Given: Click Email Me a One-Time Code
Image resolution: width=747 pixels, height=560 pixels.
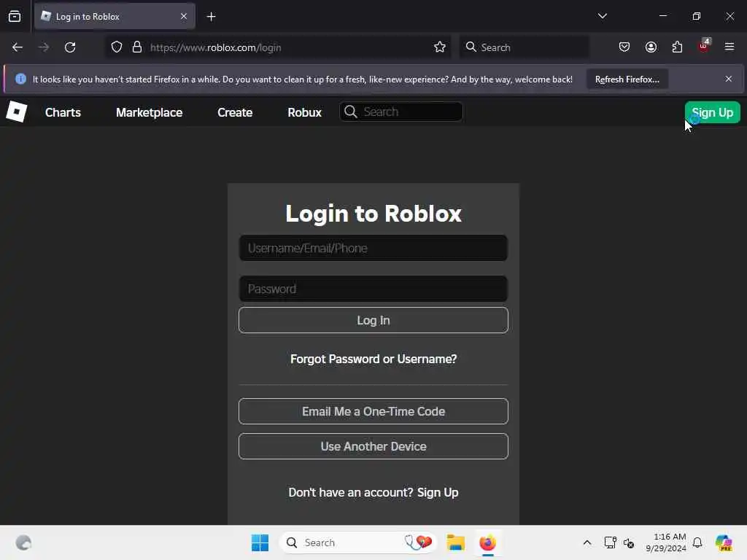Looking at the screenshot, I should coord(373,411).
